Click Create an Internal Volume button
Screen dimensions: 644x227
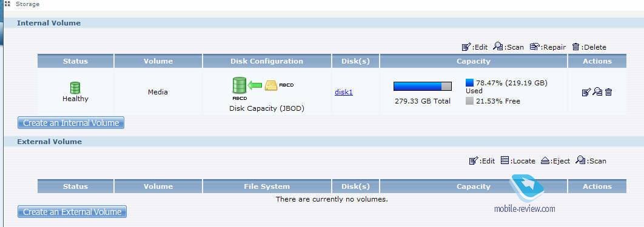(x=70, y=122)
